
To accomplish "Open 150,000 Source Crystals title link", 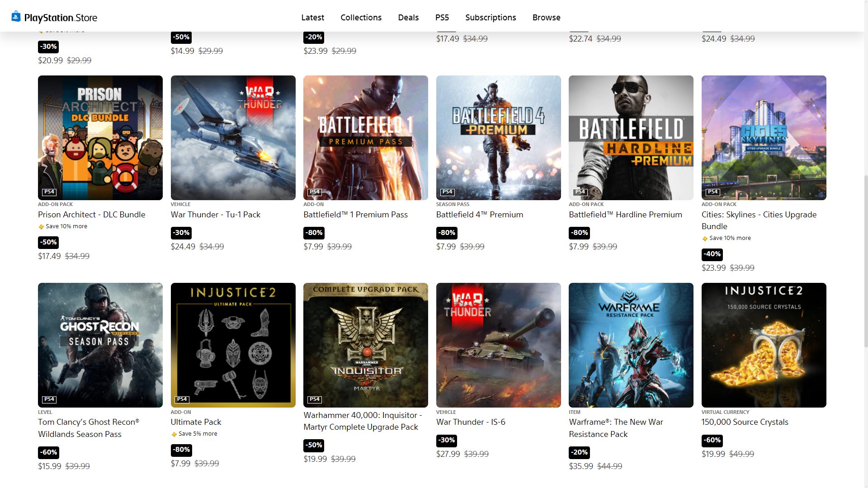I will pos(745,422).
